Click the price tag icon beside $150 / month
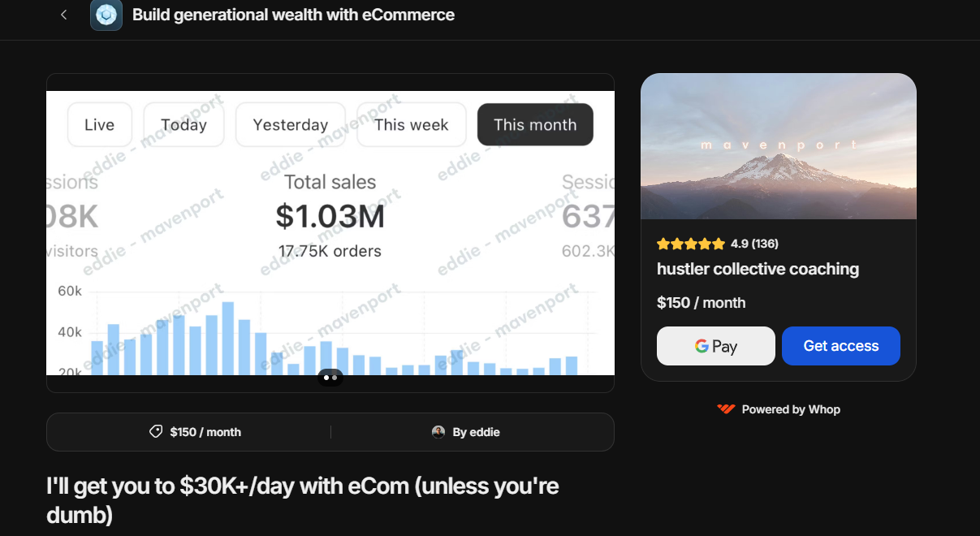 156,432
